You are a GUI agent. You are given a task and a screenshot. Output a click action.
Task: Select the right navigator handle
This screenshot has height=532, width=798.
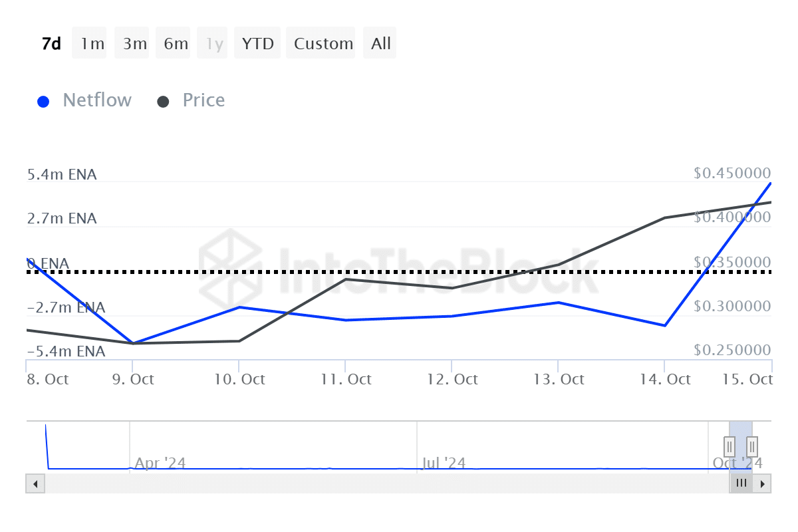(x=752, y=446)
